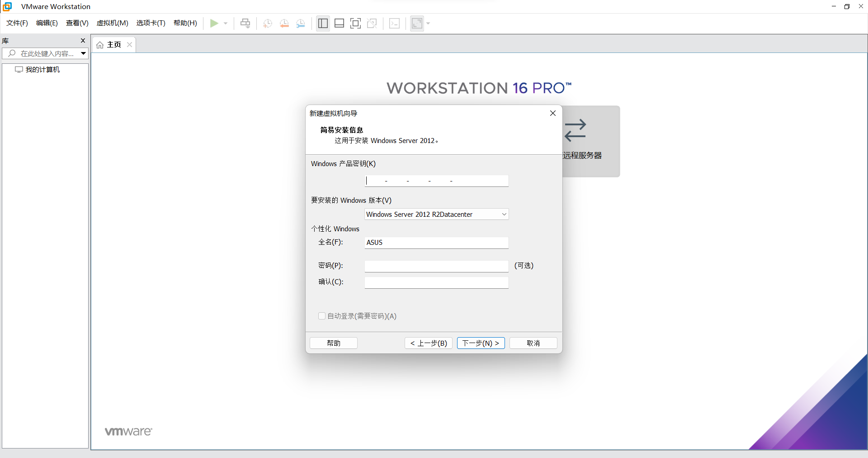This screenshot has height=458, width=868.
Task: Open the 帮助(H) menu
Action: click(185, 23)
